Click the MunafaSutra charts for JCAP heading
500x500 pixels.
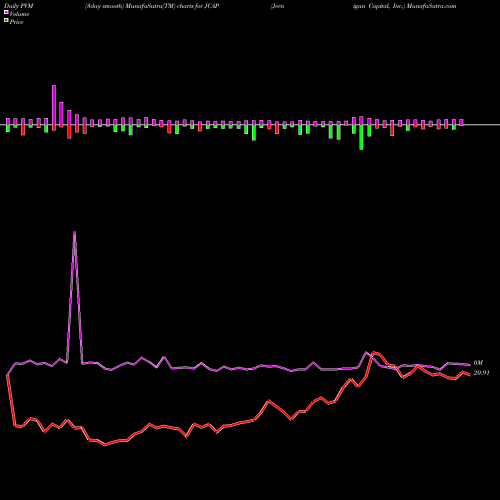pos(152,6)
